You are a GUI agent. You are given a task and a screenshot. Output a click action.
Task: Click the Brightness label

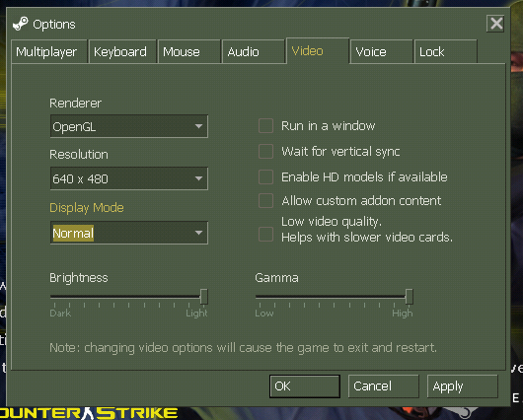point(79,278)
